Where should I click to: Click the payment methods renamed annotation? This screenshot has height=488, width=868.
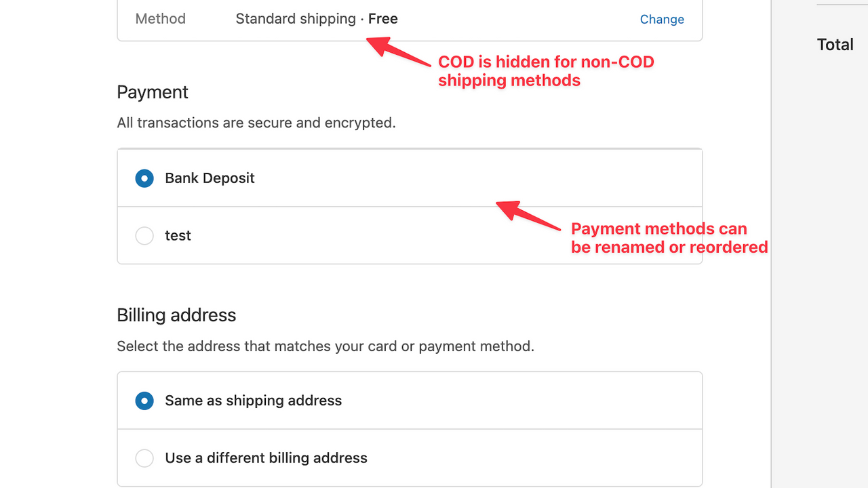tap(668, 237)
